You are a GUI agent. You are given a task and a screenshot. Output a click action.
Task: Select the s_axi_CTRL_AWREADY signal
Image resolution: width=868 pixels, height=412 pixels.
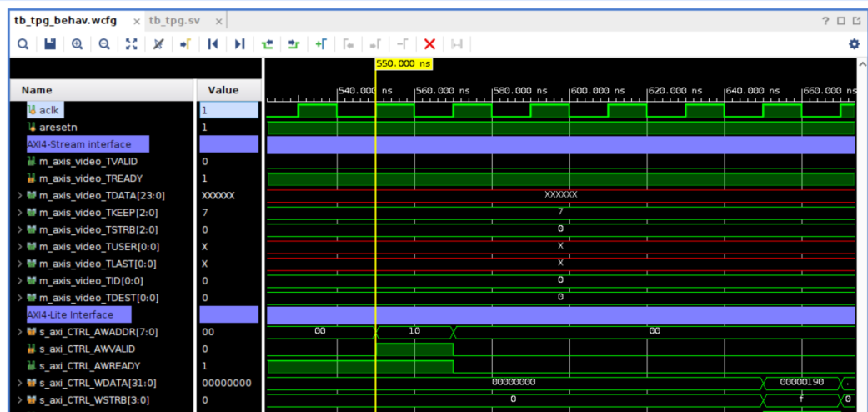coord(83,366)
